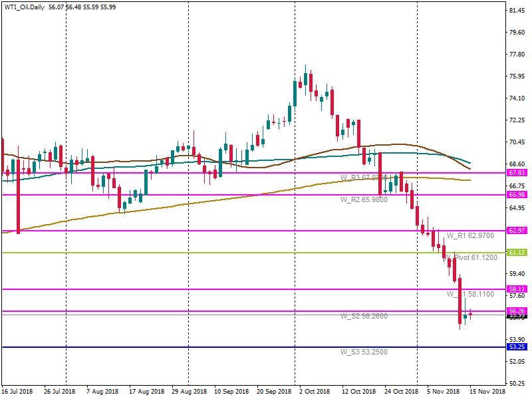This screenshot has height=399, width=532.
Task: Select the blue 53.25 price tag
Action: point(517,347)
